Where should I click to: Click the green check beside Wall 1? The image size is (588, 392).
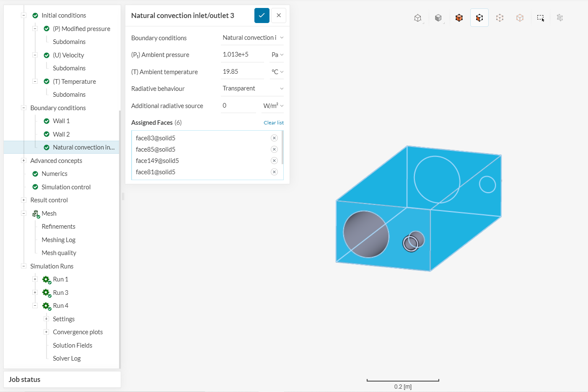(47, 121)
